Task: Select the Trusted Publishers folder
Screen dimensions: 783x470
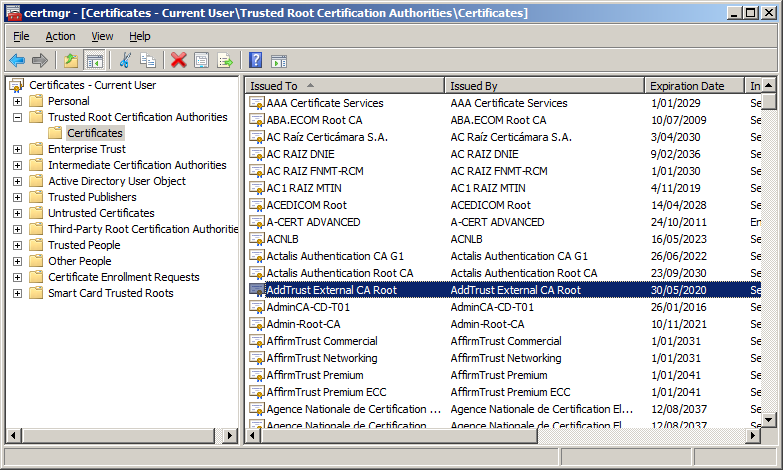Action: [x=94, y=197]
